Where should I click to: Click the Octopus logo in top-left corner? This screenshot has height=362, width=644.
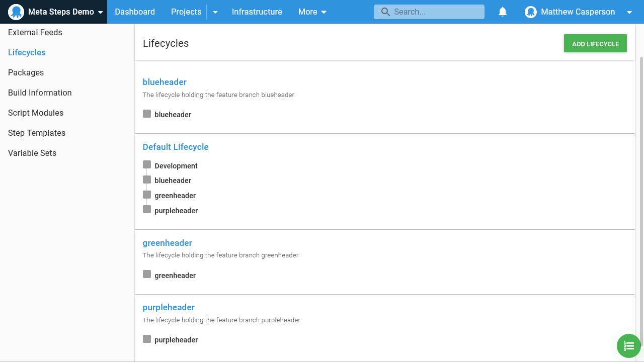point(16,12)
